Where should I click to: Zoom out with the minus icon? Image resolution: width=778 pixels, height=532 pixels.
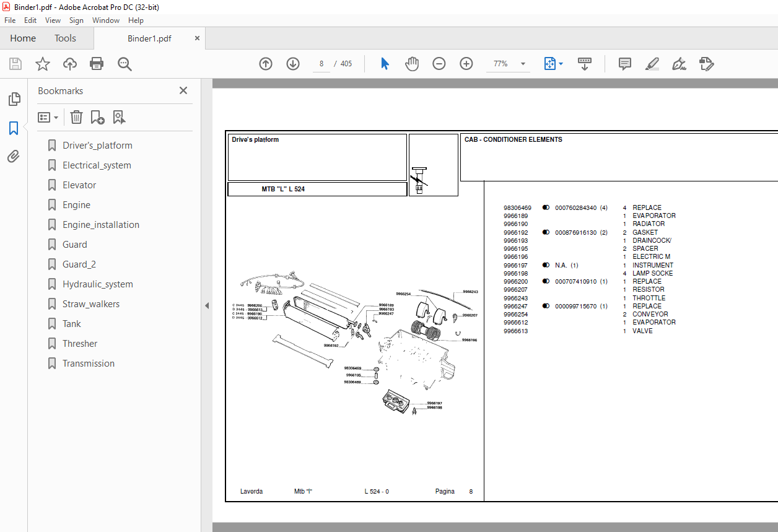tap(439, 64)
